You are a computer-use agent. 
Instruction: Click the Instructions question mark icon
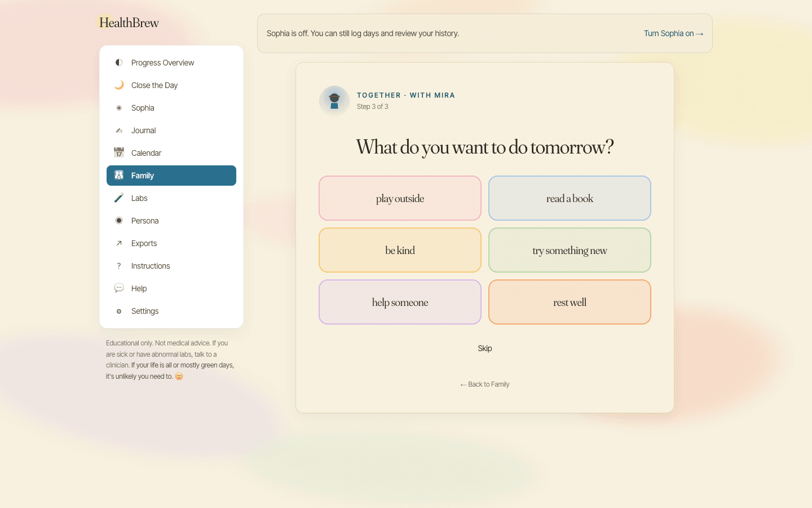[119, 266]
